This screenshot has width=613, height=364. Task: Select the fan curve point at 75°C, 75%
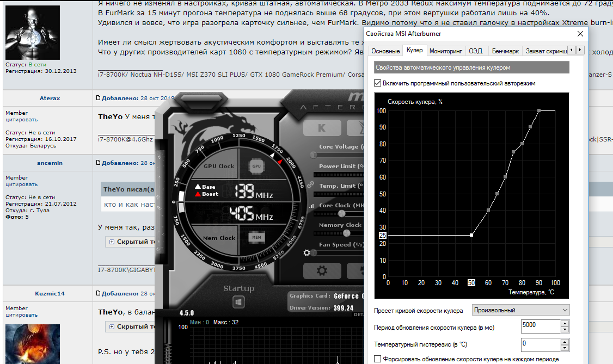point(513,152)
